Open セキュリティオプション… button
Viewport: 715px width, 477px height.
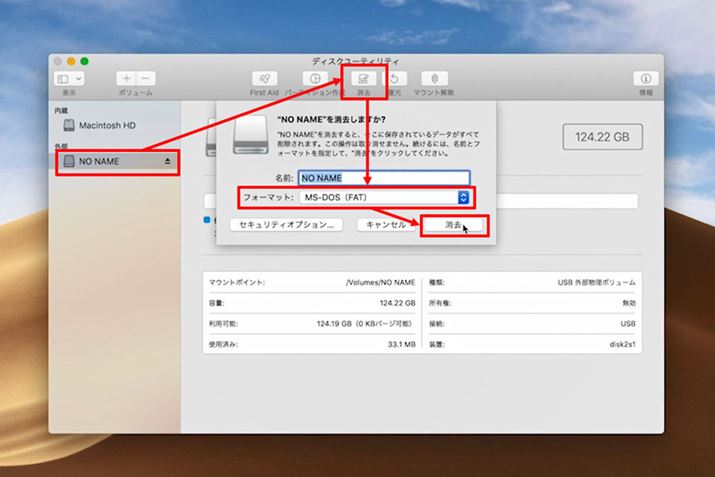pyautogui.click(x=286, y=225)
